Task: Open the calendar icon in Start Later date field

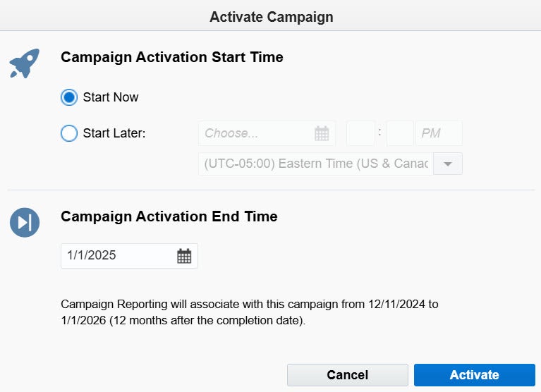Action: [322, 133]
